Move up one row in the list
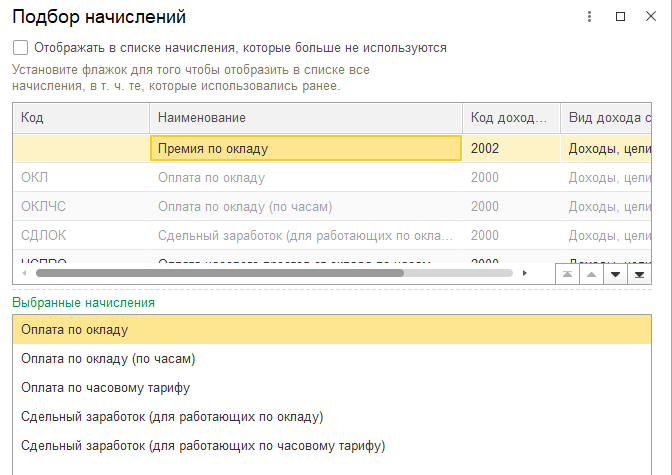This screenshot has width=672, height=475. point(591,274)
